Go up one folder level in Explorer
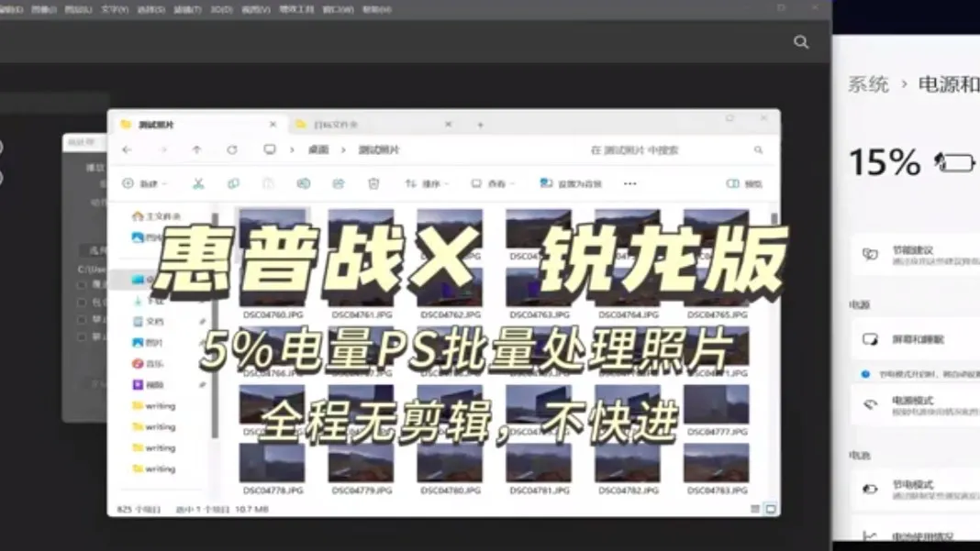Screen dimensions: 980x551 (196, 149)
